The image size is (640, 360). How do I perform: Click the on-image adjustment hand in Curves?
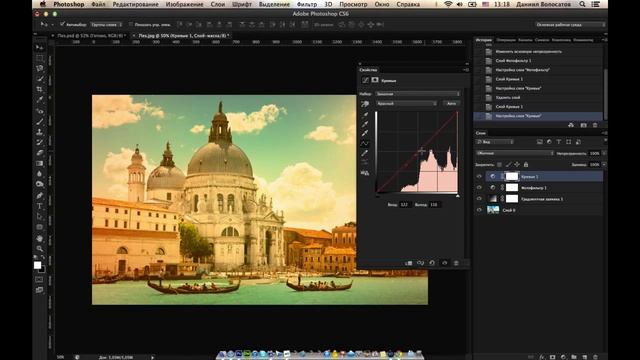click(365, 104)
